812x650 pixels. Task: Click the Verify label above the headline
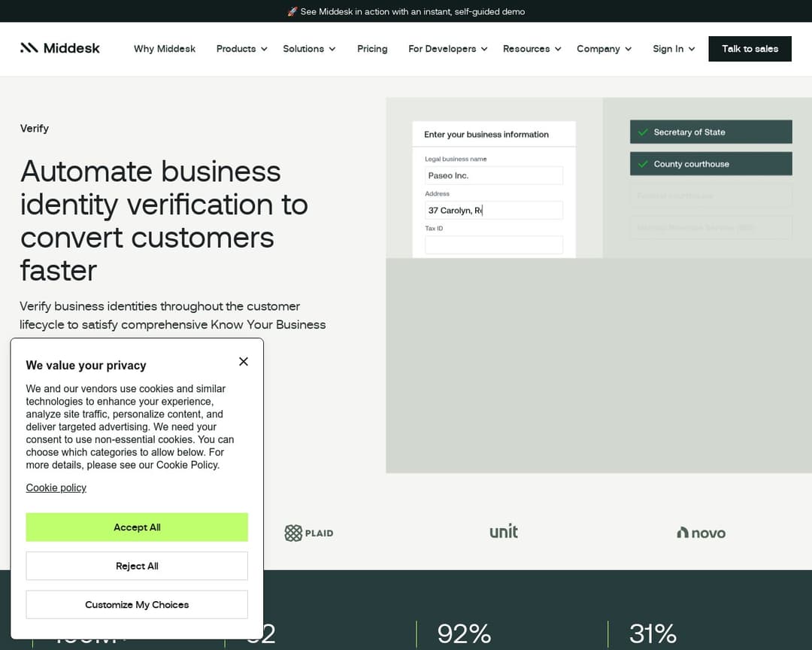click(x=35, y=129)
